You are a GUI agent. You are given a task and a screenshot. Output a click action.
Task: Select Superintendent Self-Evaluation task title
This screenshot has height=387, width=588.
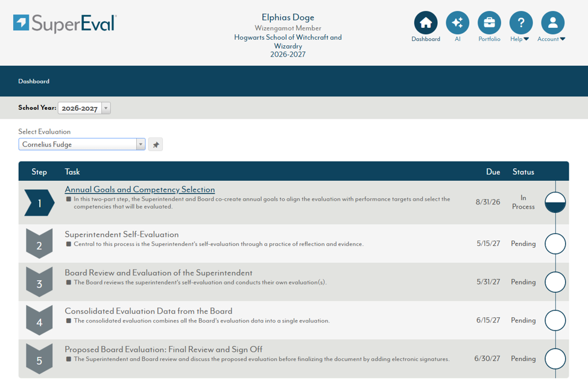pyautogui.click(x=121, y=234)
